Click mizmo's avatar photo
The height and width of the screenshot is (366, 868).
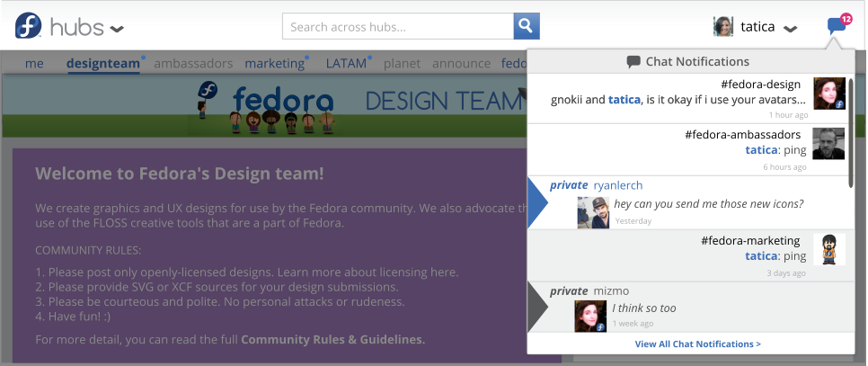click(x=590, y=317)
